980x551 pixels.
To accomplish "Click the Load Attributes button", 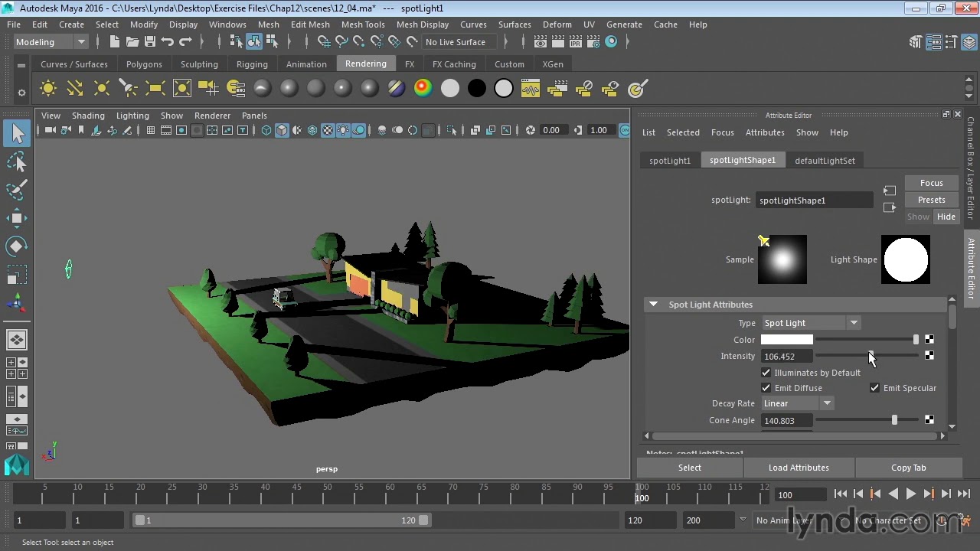I will [799, 468].
